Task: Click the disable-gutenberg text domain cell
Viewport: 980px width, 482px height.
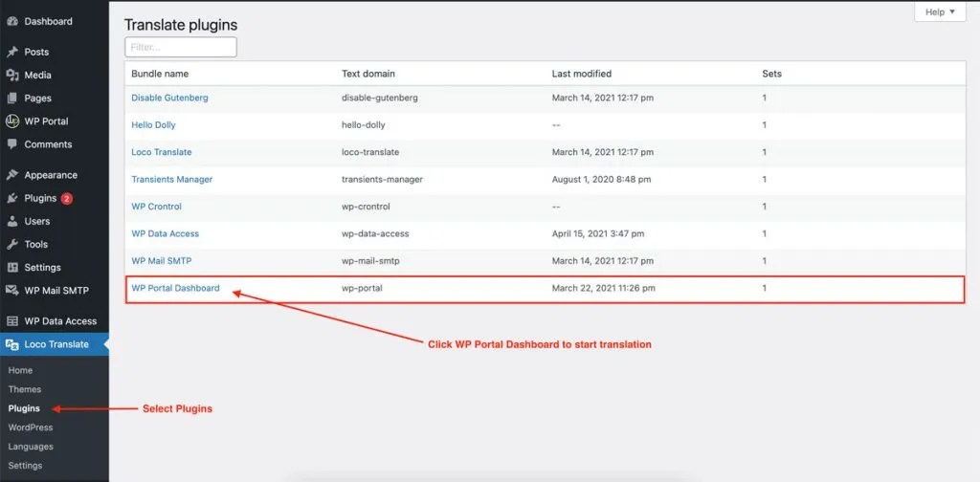Action: (x=380, y=98)
